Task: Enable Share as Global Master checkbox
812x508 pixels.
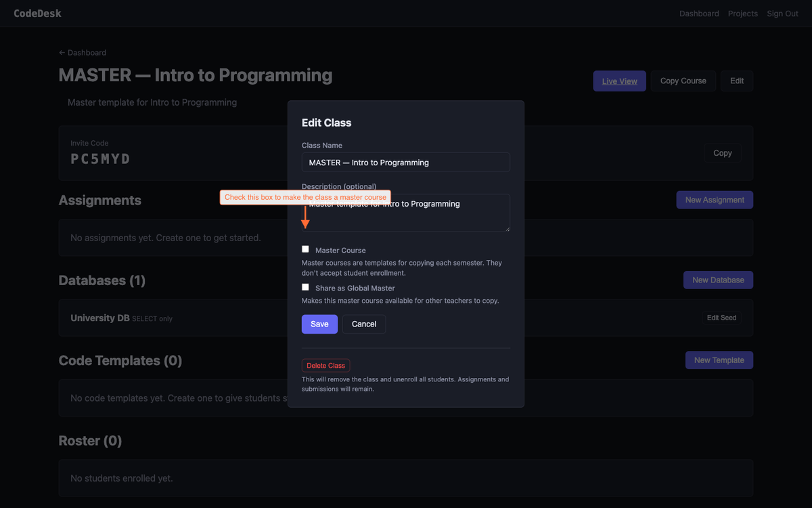Action: pos(305,287)
